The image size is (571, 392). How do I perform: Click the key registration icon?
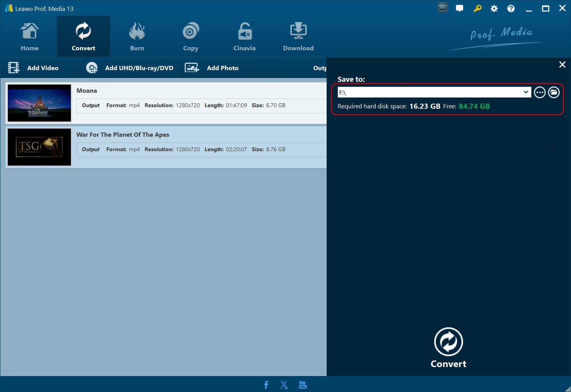click(x=477, y=9)
